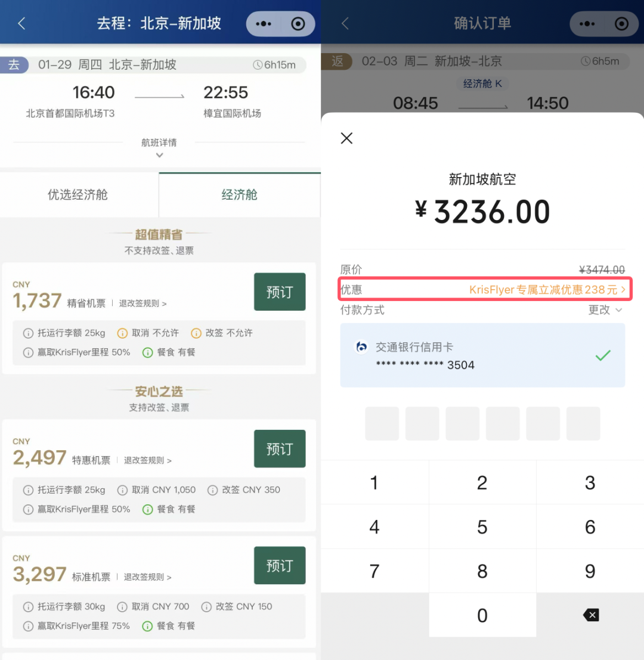This screenshot has width=644, height=660.
Task: Tap the first password entry box
Action: pos(382,423)
